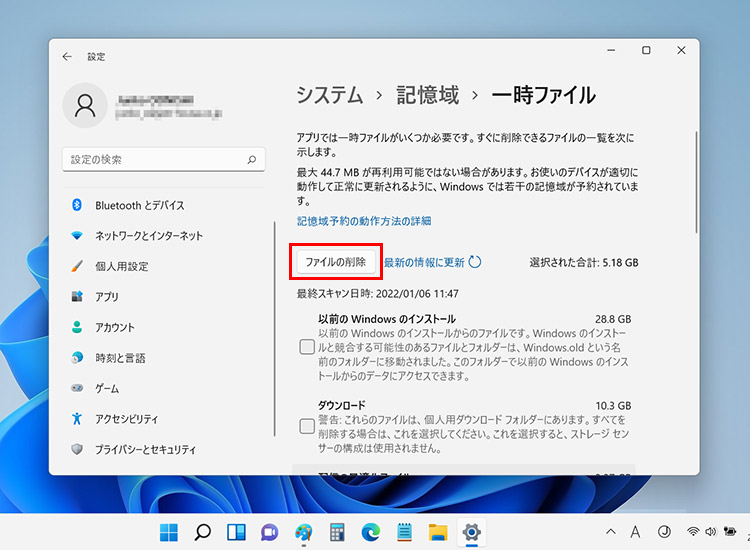
Task: Open ネットワークとインターネット settings
Action: [x=148, y=236]
